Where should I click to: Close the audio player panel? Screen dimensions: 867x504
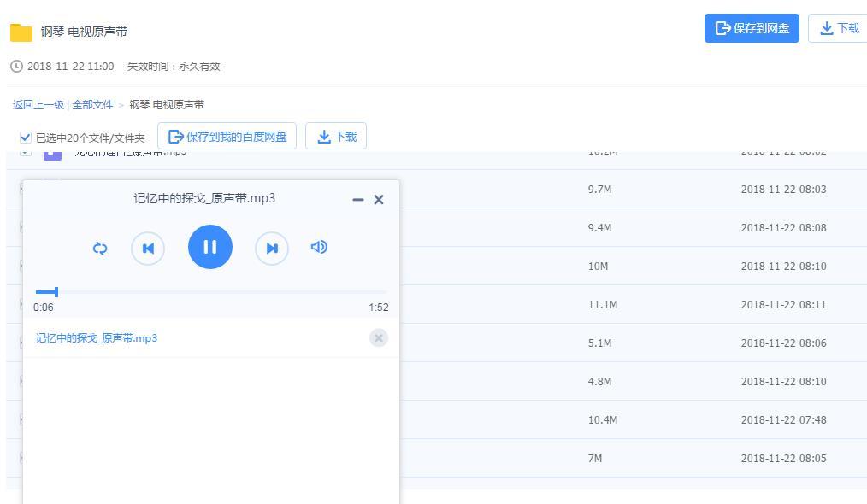379,200
